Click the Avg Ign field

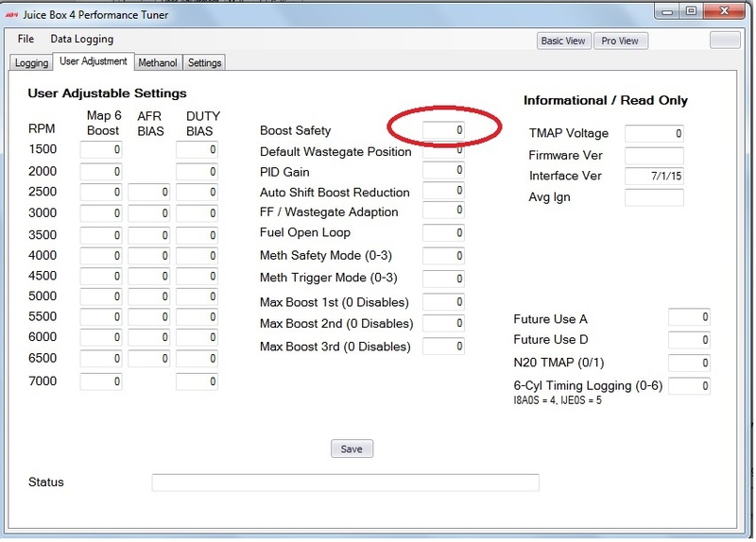(654, 197)
